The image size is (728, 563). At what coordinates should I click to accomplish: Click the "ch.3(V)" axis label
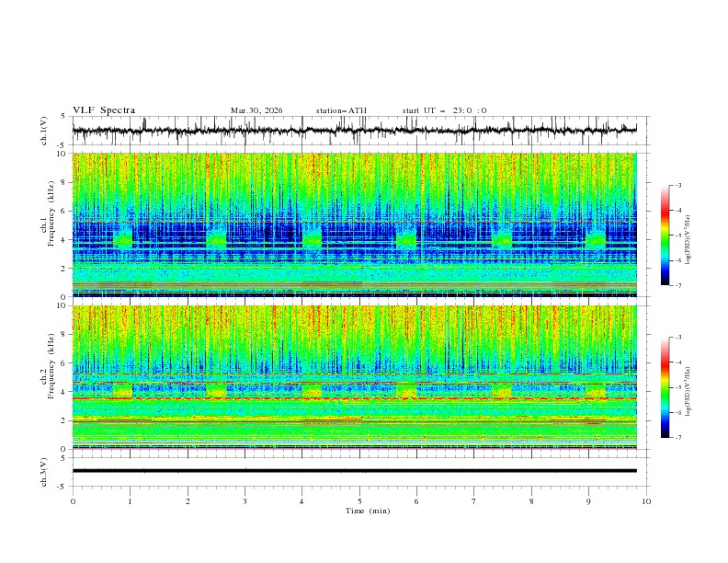pos(44,472)
